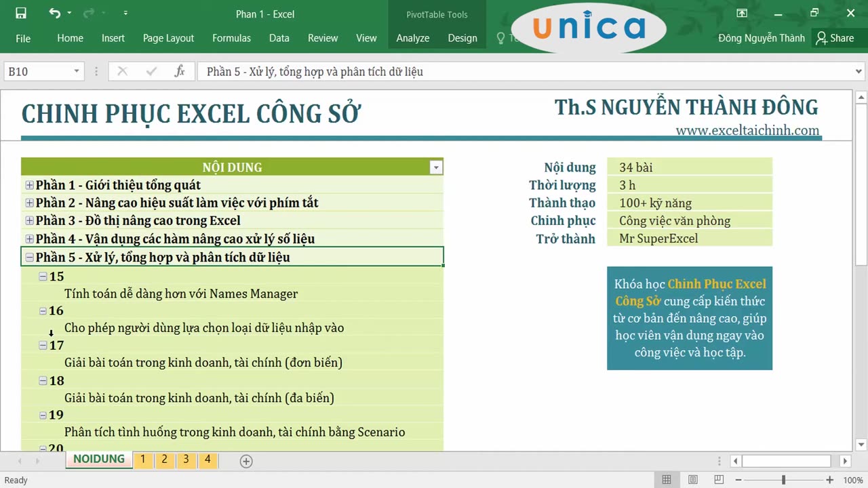Switch to sheet tab 1

[x=142, y=459]
